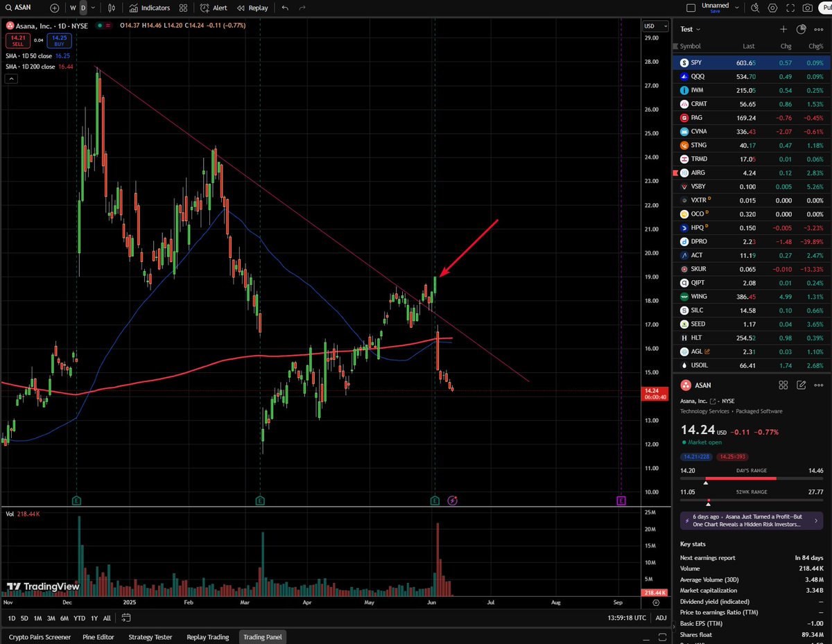
Task: Collapse the indicator legend arrow
Action: click(x=11, y=78)
